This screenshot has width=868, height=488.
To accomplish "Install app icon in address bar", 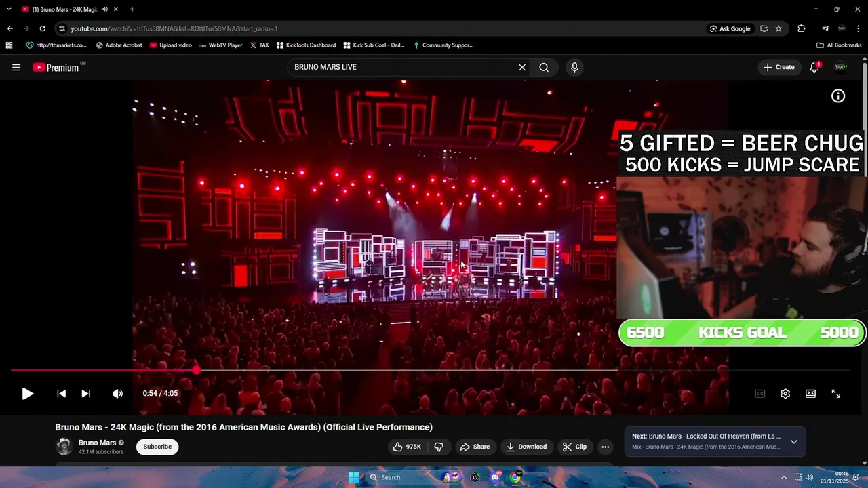I will pyautogui.click(x=764, y=28).
